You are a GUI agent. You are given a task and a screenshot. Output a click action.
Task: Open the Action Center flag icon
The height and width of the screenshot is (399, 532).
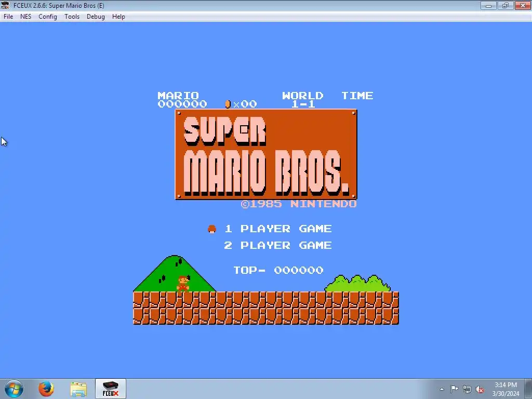pyautogui.click(x=454, y=389)
